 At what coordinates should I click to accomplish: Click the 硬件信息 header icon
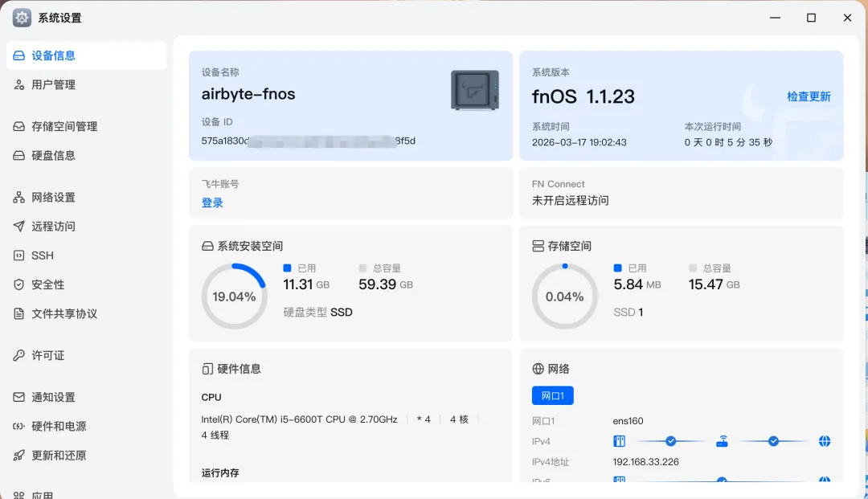(207, 369)
